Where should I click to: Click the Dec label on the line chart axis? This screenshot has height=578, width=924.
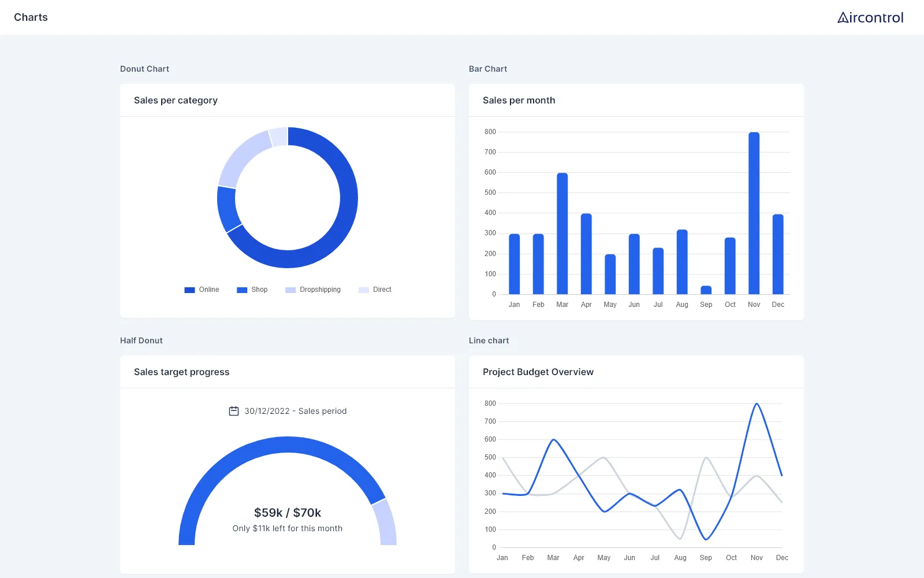click(x=782, y=558)
